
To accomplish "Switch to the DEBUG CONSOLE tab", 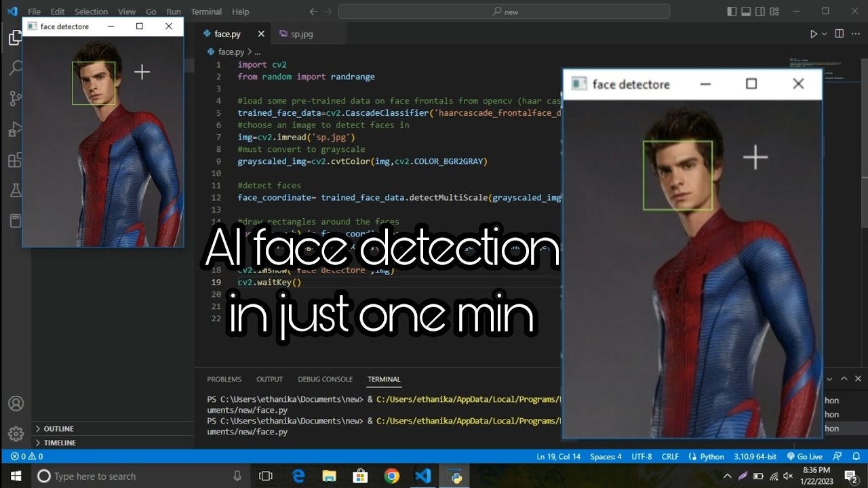I will tap(325, 379).
